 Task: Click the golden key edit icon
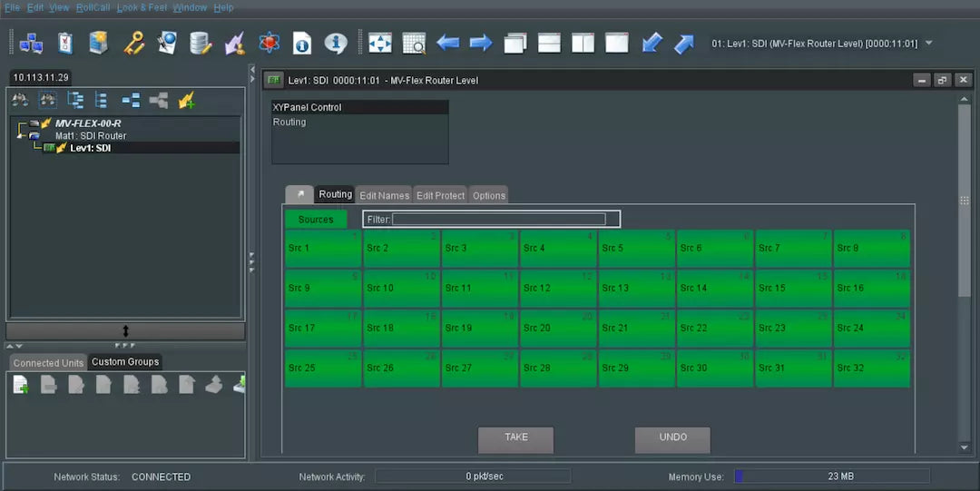133,44
